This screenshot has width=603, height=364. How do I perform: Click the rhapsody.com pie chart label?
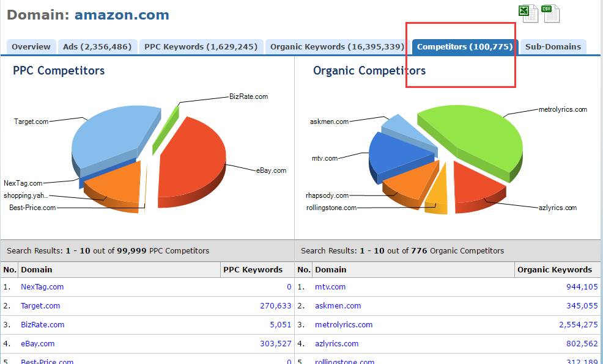point(327,195)
